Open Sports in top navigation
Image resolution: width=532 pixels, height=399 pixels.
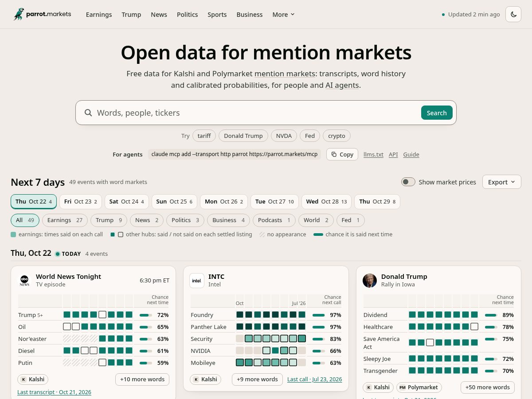point(217,14)
